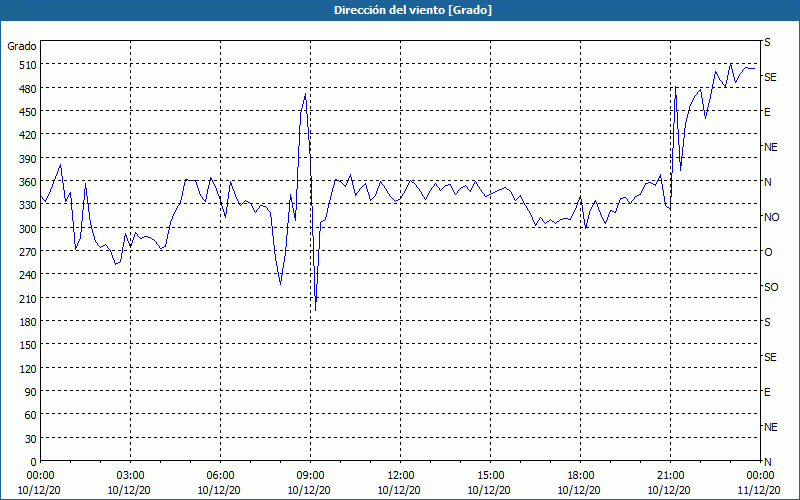Select the 60 degree axis label

pos(31,415)
